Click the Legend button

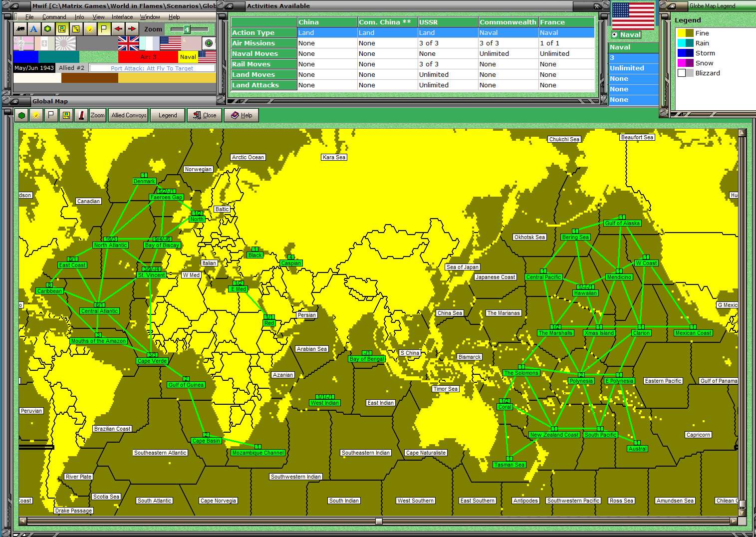point(168,115)
